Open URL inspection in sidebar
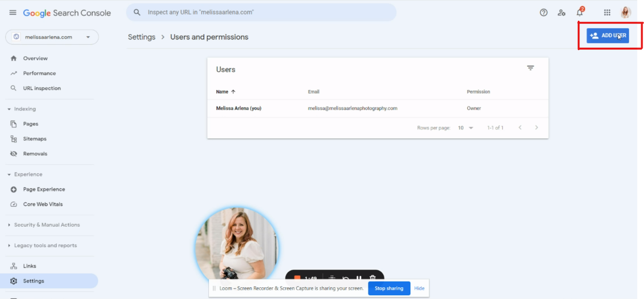644x299 pixels. point(42,88)
